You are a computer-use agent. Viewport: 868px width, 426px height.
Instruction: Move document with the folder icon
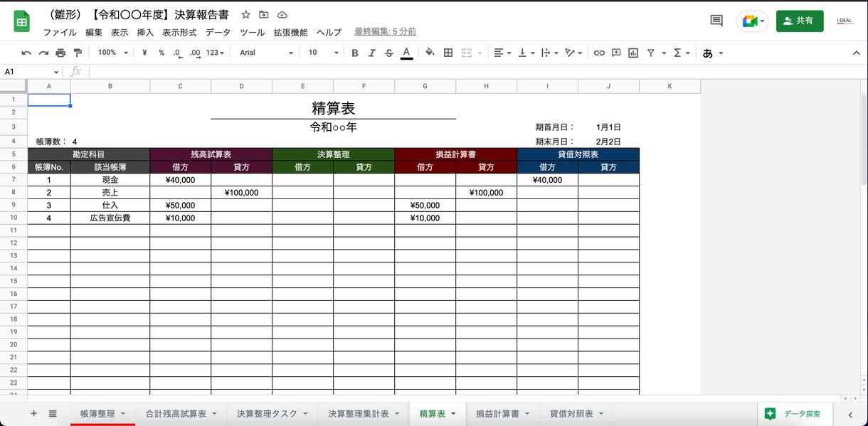[264, 14]
